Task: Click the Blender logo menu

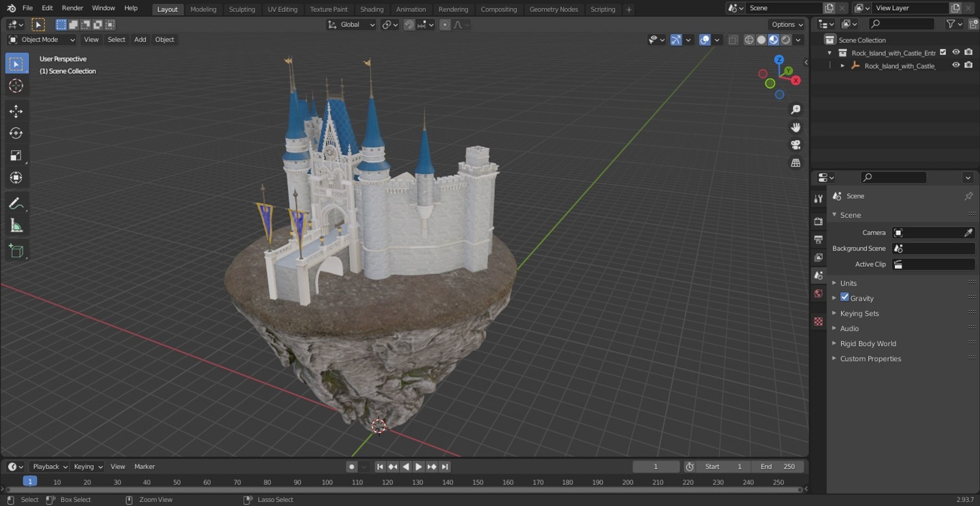Action: pos(11,8)
